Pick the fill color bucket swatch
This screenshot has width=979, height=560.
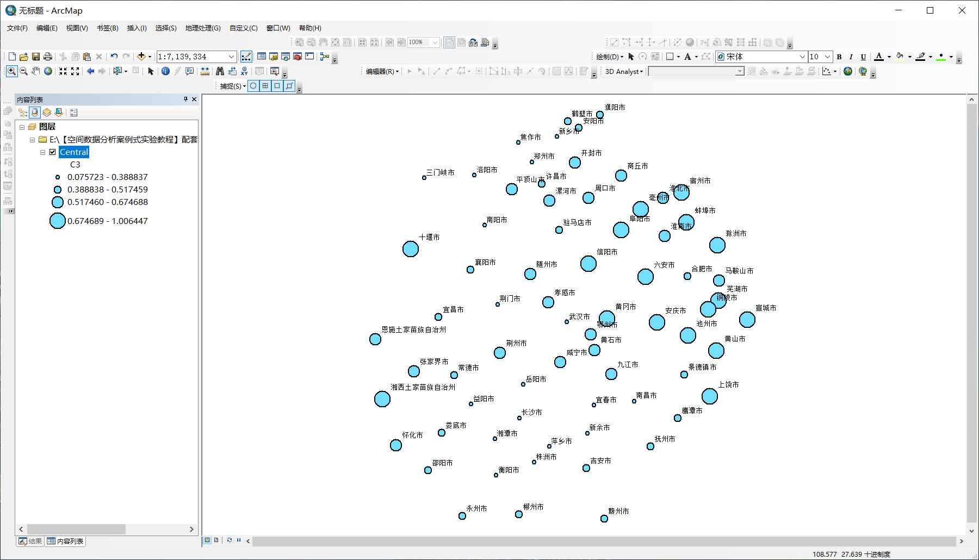(900, 57)
